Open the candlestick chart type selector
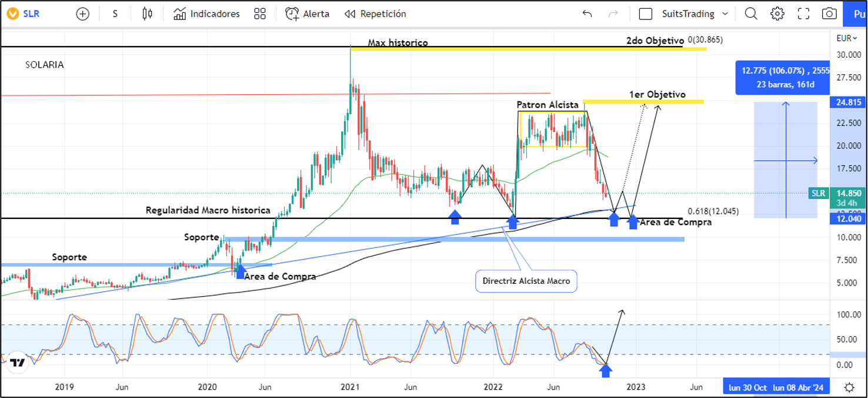 (x=147, y=14)
